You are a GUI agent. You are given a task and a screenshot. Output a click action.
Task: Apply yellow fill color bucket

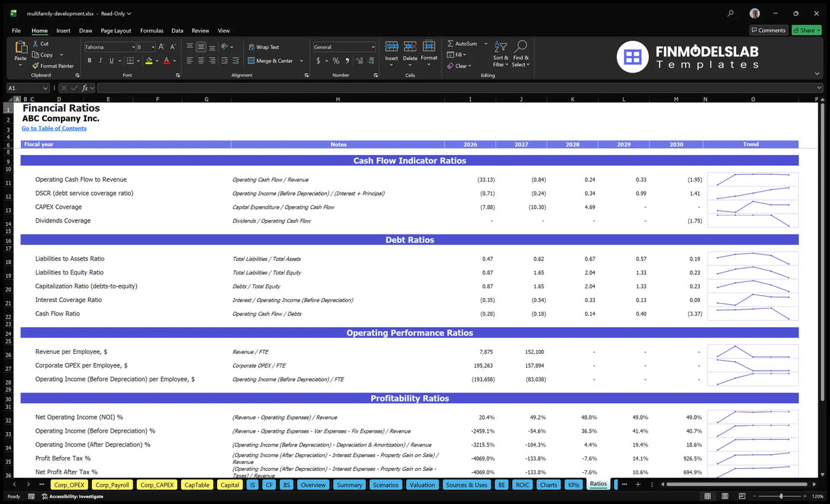point(149,61)
